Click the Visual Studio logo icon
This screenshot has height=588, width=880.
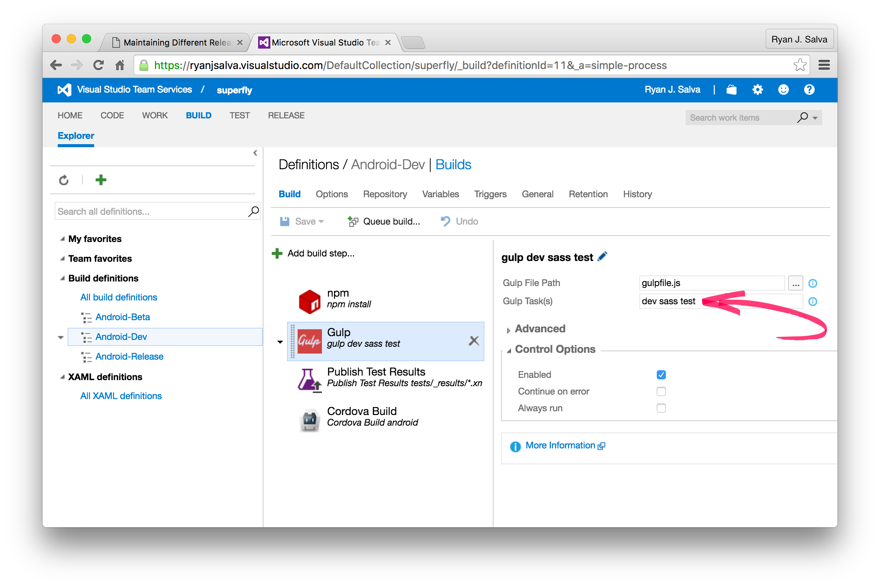tap(64, 90)
